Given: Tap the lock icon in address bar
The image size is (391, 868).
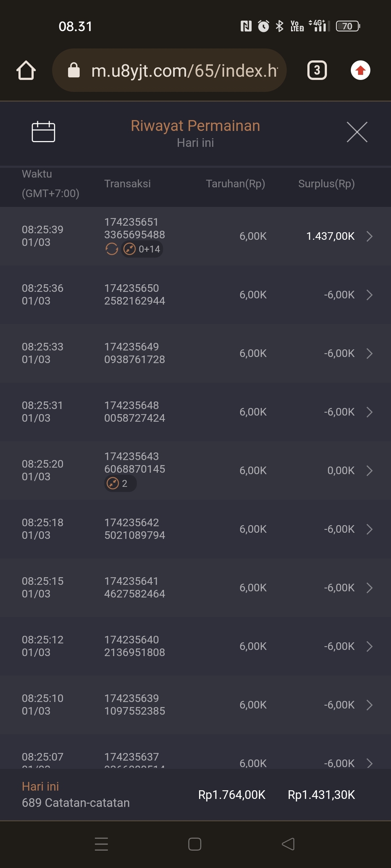Looking at the screenshot, I should tap(74, 70).
